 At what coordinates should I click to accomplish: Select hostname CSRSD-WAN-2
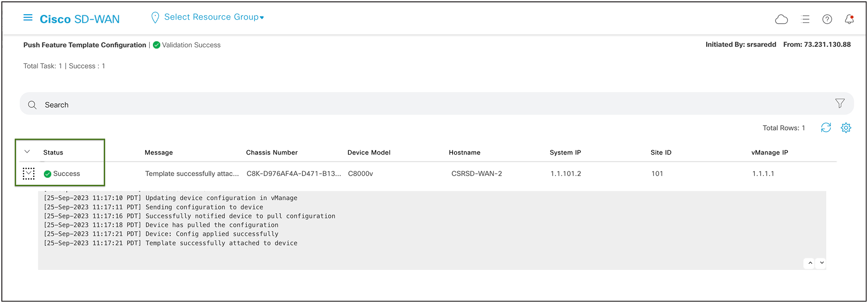tap(477, 173)
